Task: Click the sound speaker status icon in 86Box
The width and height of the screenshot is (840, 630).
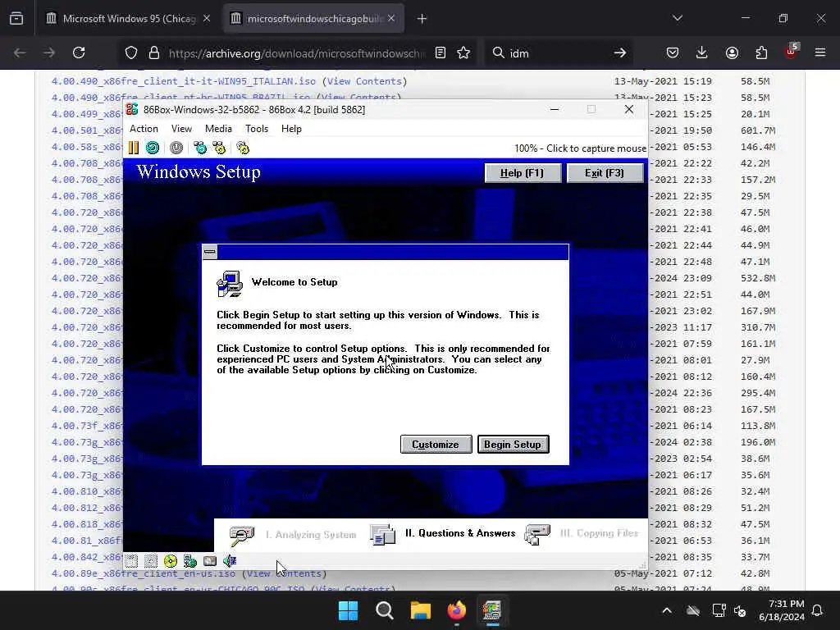Action: tap(230, 561)
